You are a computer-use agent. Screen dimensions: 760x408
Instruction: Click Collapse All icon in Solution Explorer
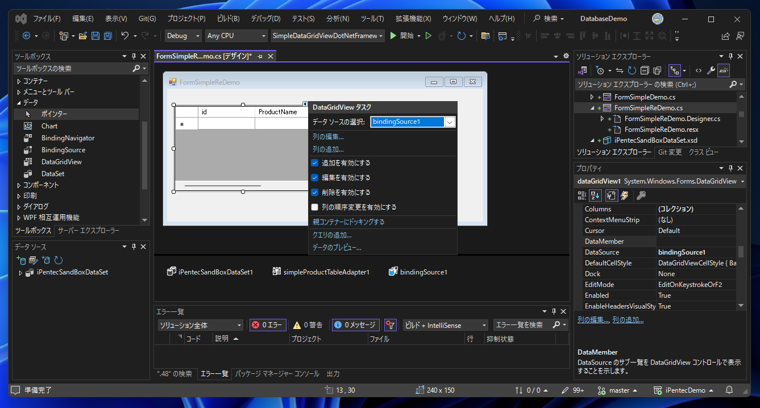coord(644,71)
